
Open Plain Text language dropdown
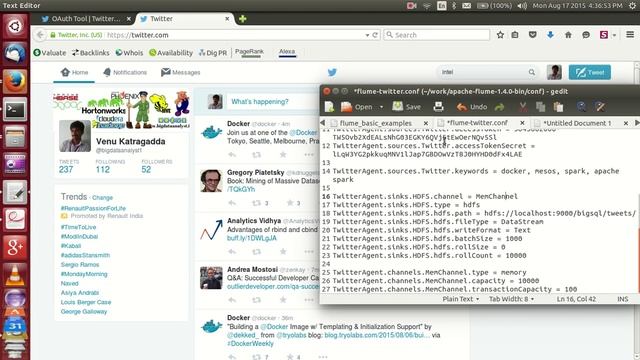[461, 299]
